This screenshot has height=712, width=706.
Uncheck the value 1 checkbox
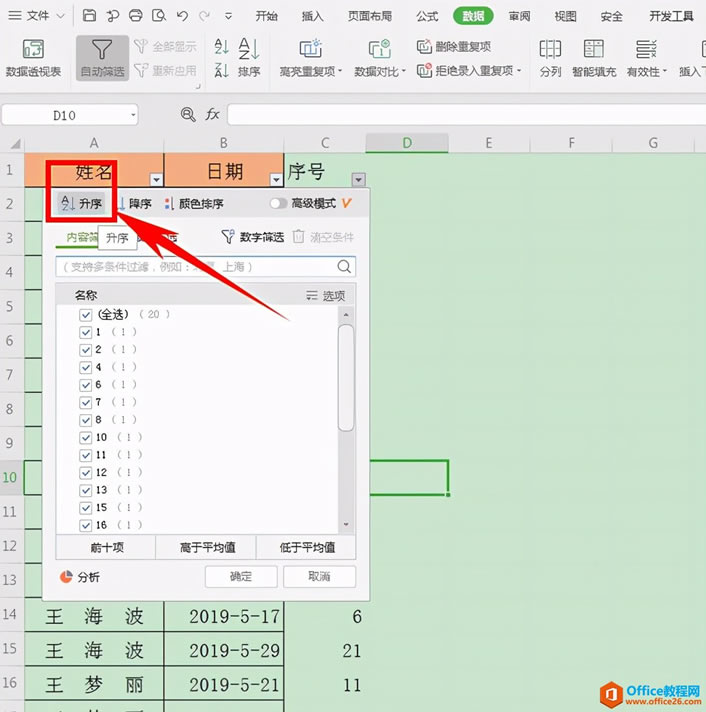pyautogui.click(x=85, y=332)
